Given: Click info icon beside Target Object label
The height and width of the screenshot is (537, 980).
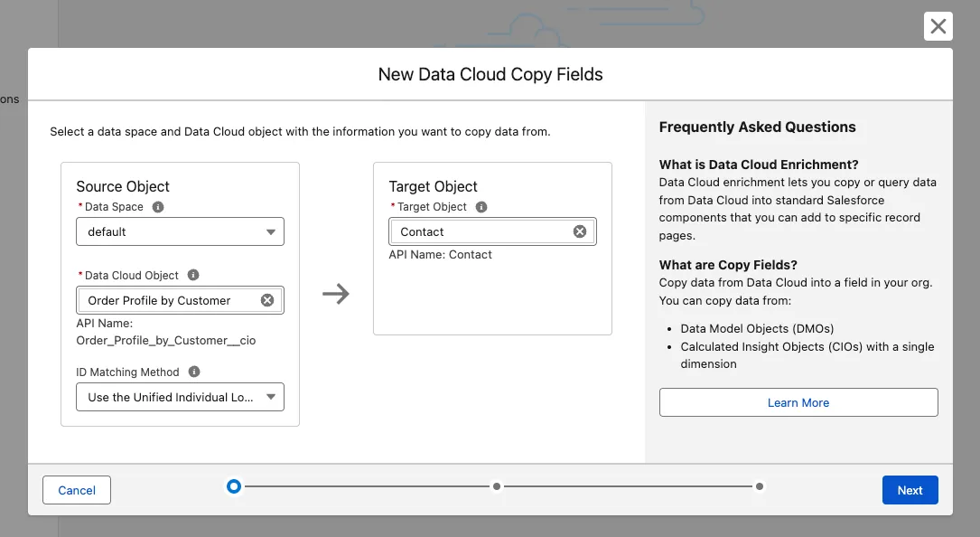Looking at the screenshot, I should pyautogui.click(x=481, y=207).
